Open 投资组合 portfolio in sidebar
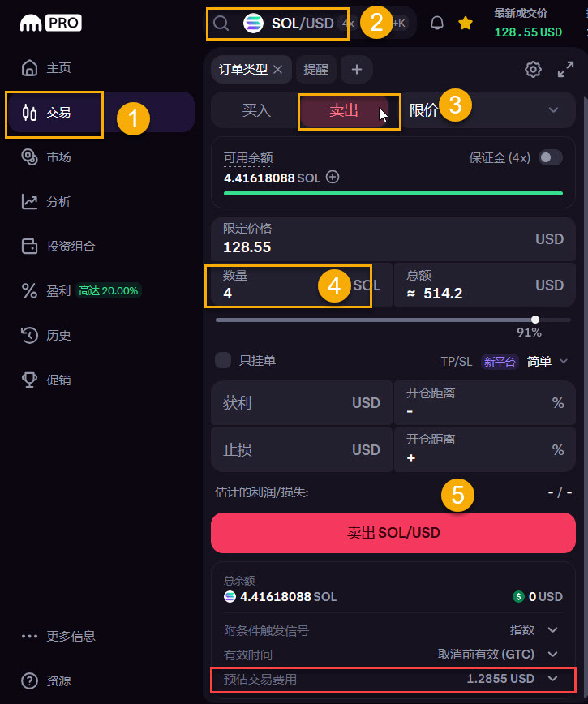Image resolution: width=588 pixels, height=704 pixels. 58,246
